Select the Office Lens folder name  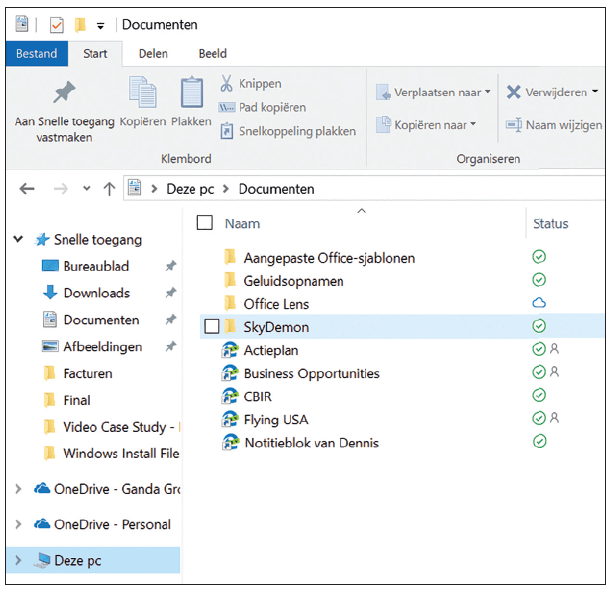276,304
